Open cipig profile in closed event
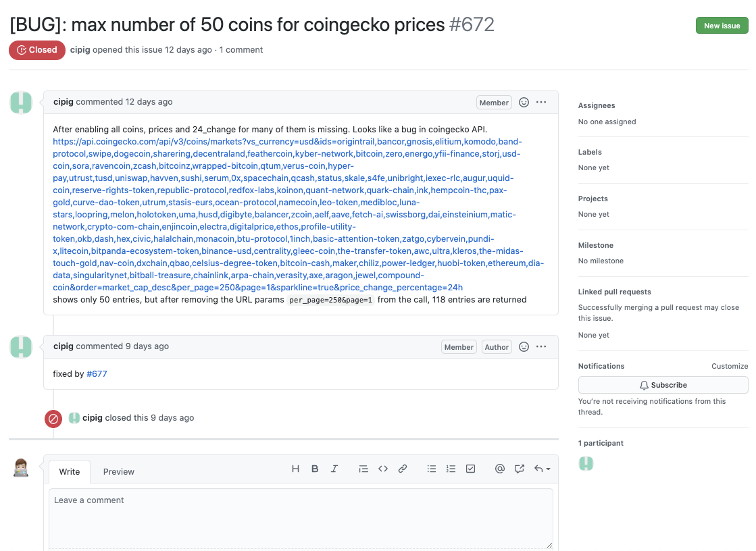The image size is (756, 551). (x=93, y=417)
